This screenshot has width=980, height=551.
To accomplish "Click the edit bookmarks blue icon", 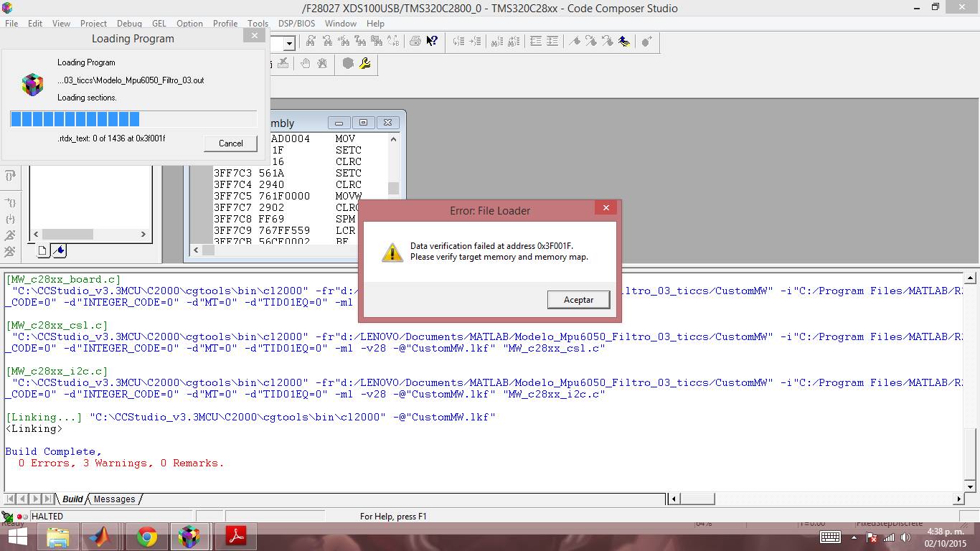I will coord(623,41).
